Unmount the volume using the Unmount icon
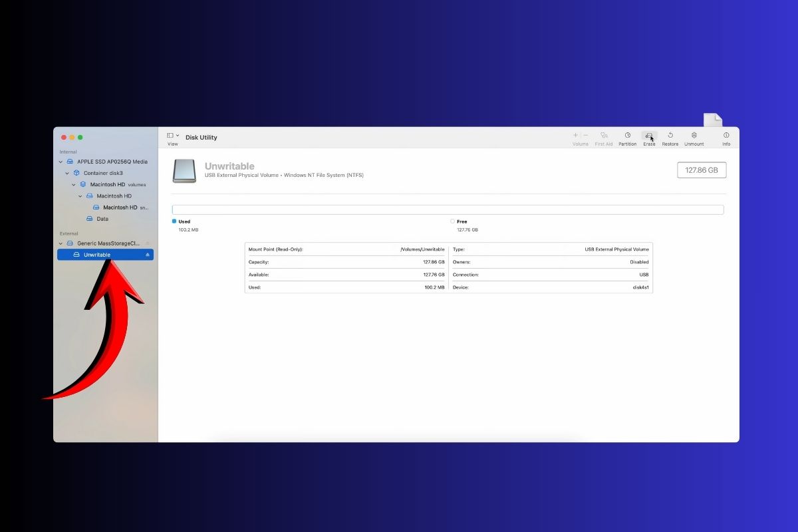The width and height of the screenshot is (798, 532). point(694,135)
